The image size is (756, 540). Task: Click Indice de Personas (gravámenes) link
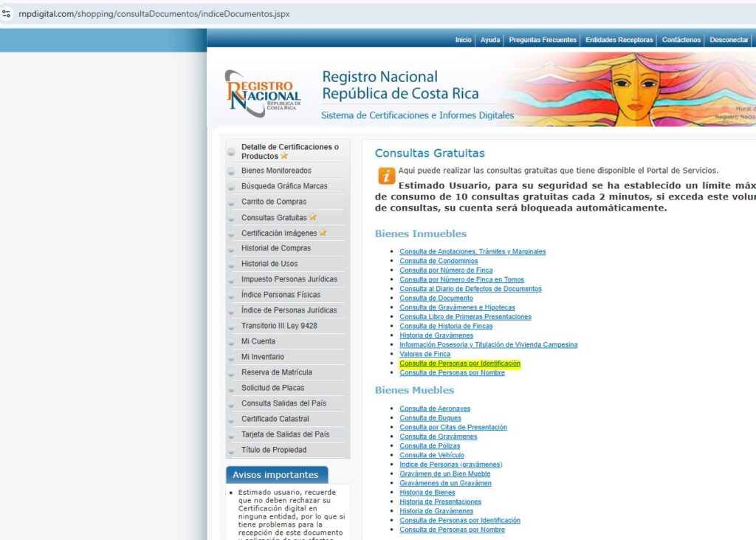[x=451, y=464]
